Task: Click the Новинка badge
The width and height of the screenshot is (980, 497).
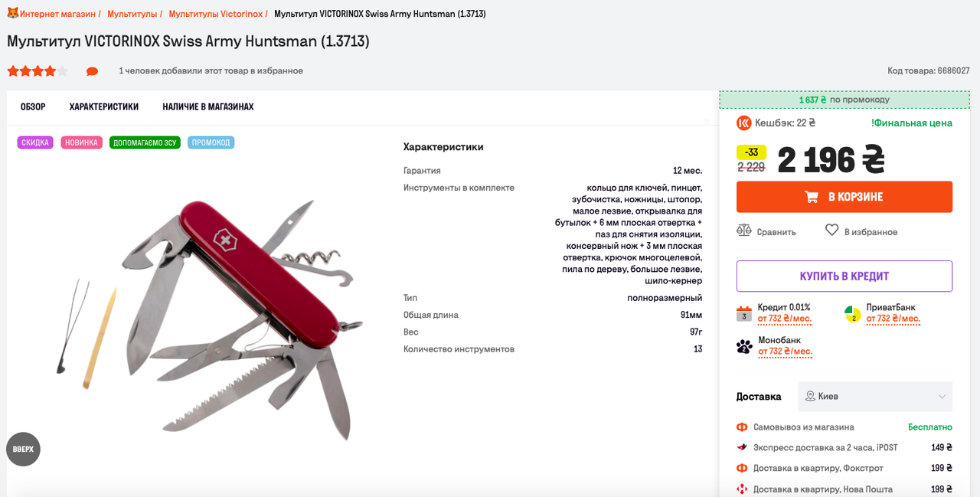Action: point(81,142)
